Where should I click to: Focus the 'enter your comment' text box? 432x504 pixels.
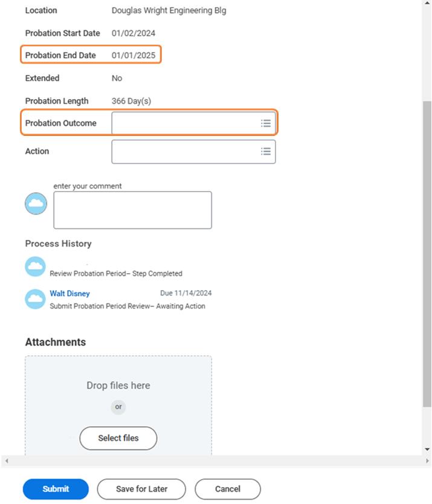point(132,210)
